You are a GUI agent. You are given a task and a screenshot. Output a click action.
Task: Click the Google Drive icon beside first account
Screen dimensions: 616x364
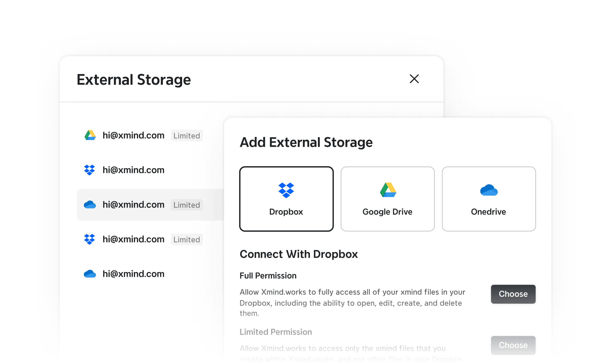(x=90, y=135)
